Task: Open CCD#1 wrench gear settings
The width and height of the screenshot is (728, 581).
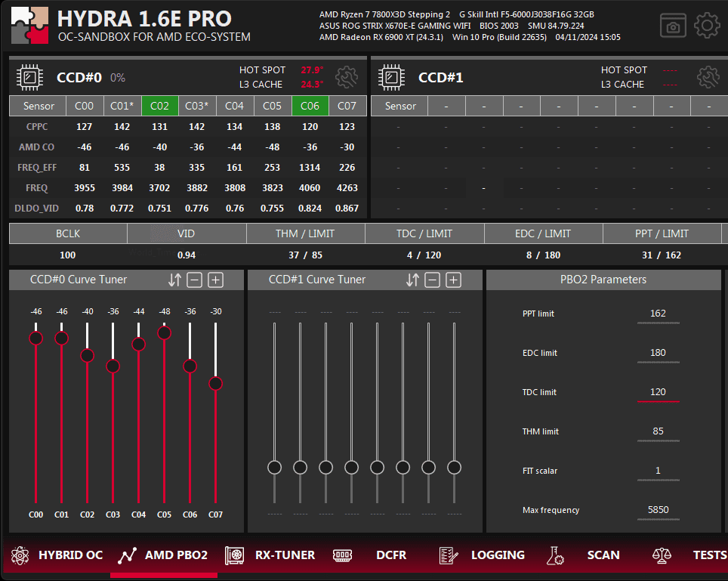Action: pyautogui.click(x=708, y=77)
